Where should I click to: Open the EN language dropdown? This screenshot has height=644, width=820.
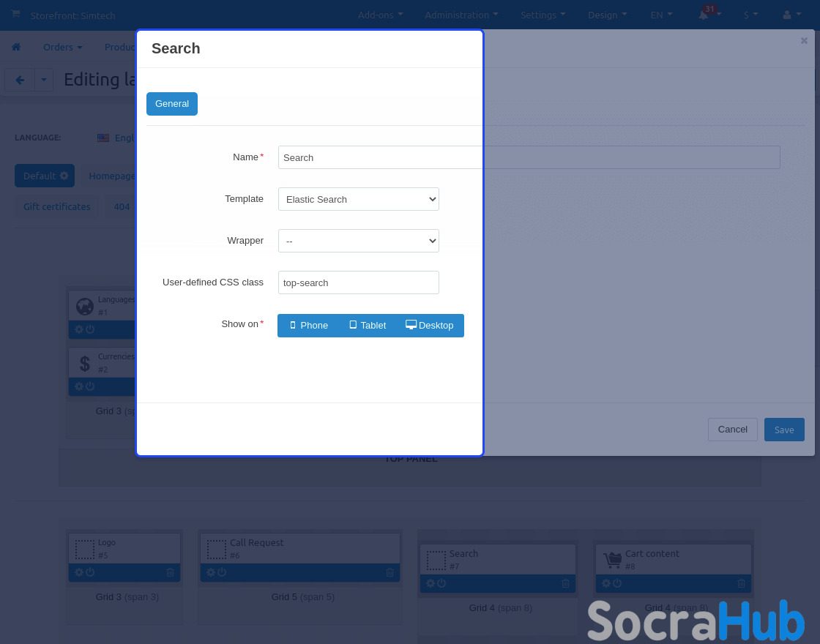662,15
